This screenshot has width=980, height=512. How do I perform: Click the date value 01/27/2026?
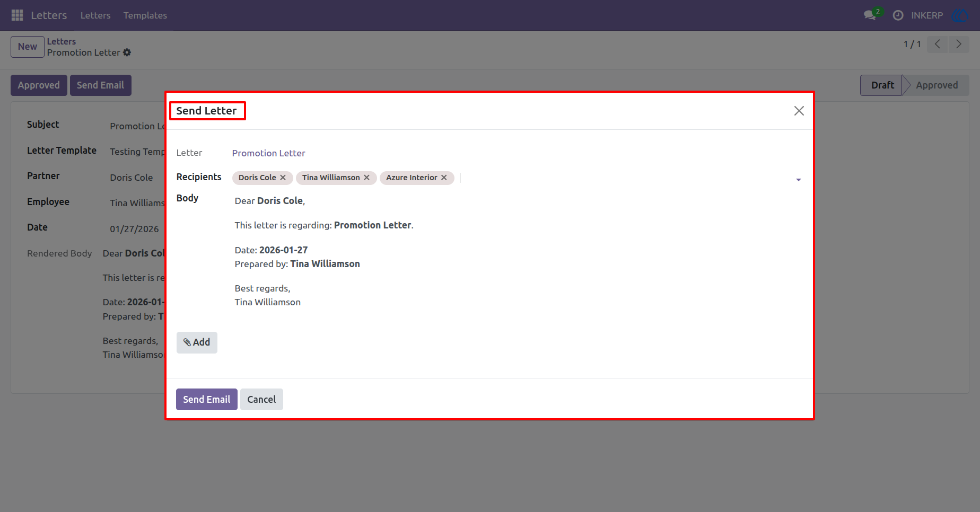pyautogui.click(x=134, y=229)
